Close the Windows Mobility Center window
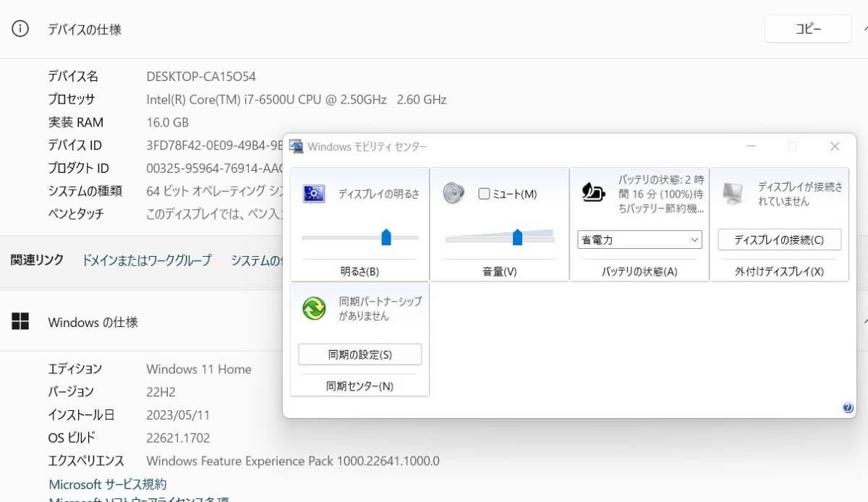868x502 pixels. point(835,146)
